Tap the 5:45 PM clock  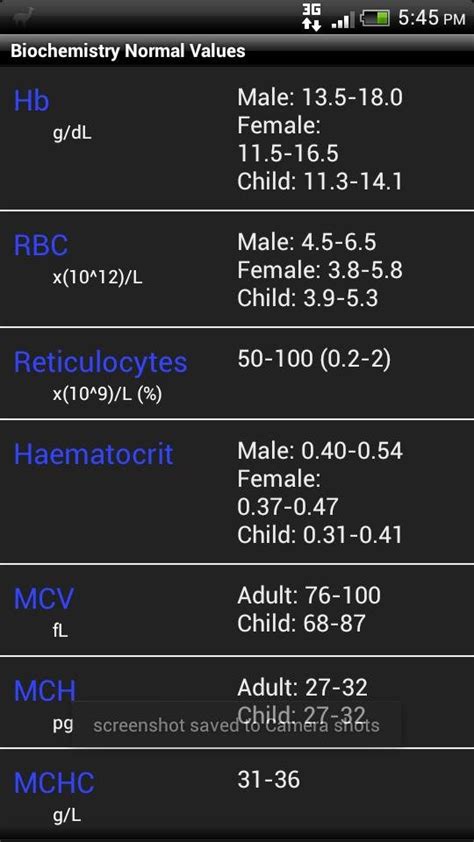pos(432,19)
